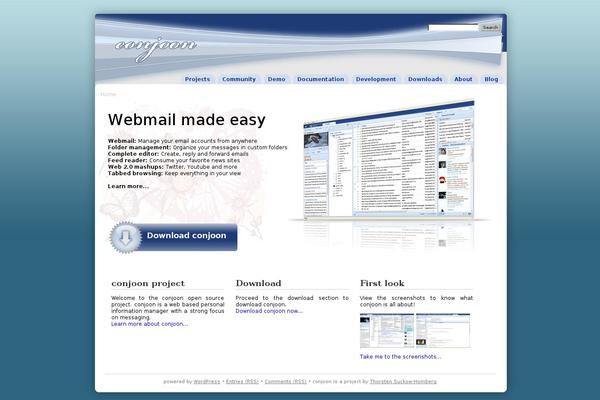Click the Complete editor: feature line
This screenshot has width=600, height=400.
178,154
